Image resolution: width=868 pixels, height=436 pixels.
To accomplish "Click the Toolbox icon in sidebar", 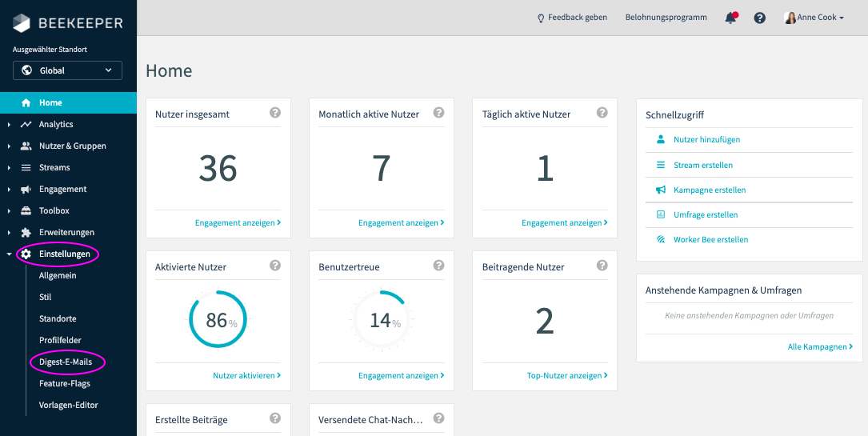I will pos(26,211).
